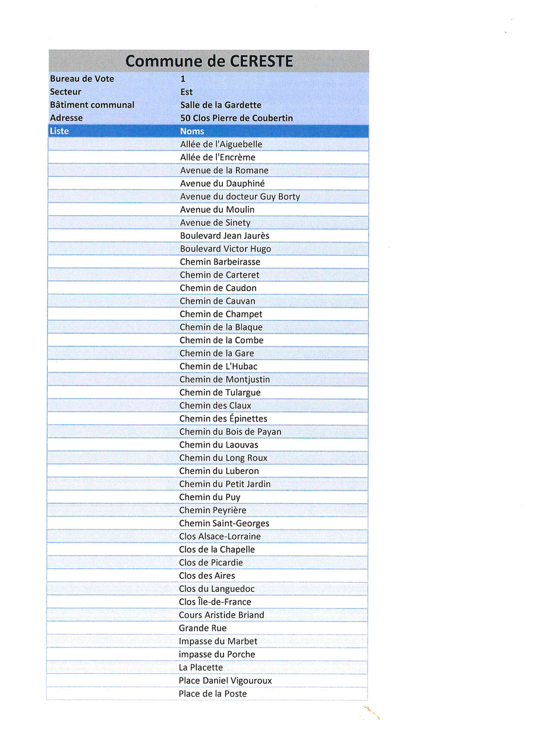Select the "Clos Île-de-France" row
The image size is (535, 756).
point(215,602)
